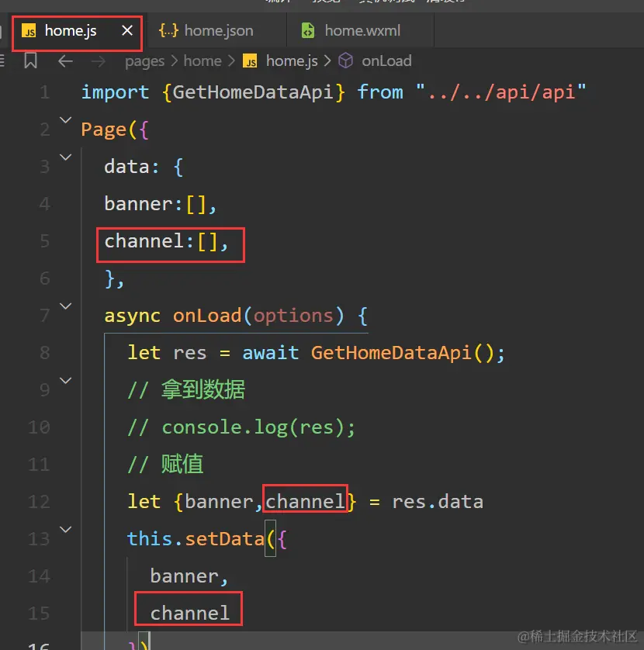The height and width of the screenshot is (650, 644).
Task: Click line number 5 in the gutter
Action: (x=45, y=241)
